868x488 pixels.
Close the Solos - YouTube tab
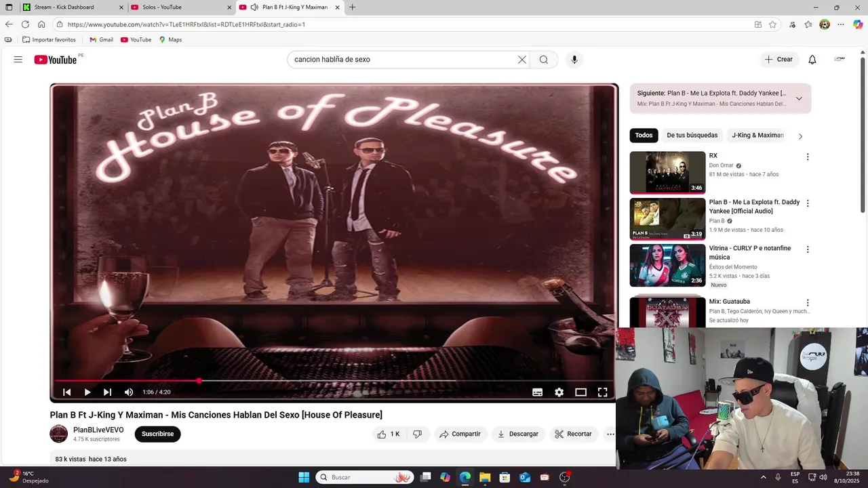point(229,7)
